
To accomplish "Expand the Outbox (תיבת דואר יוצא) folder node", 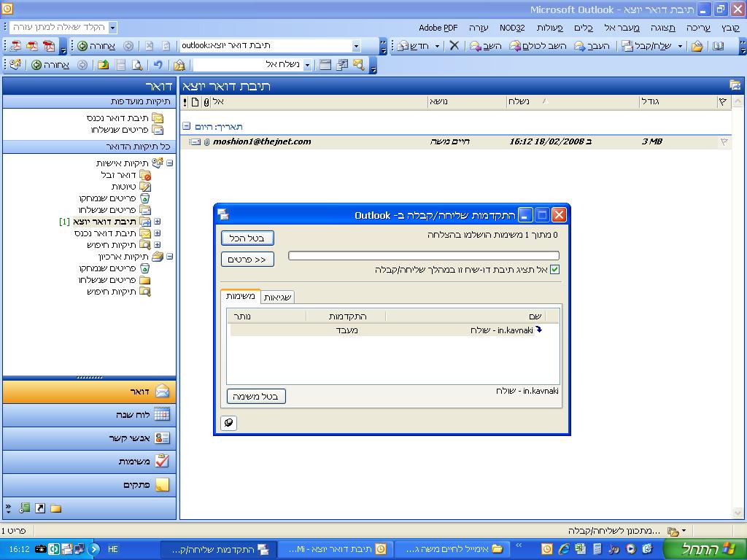I will point(158,222).
